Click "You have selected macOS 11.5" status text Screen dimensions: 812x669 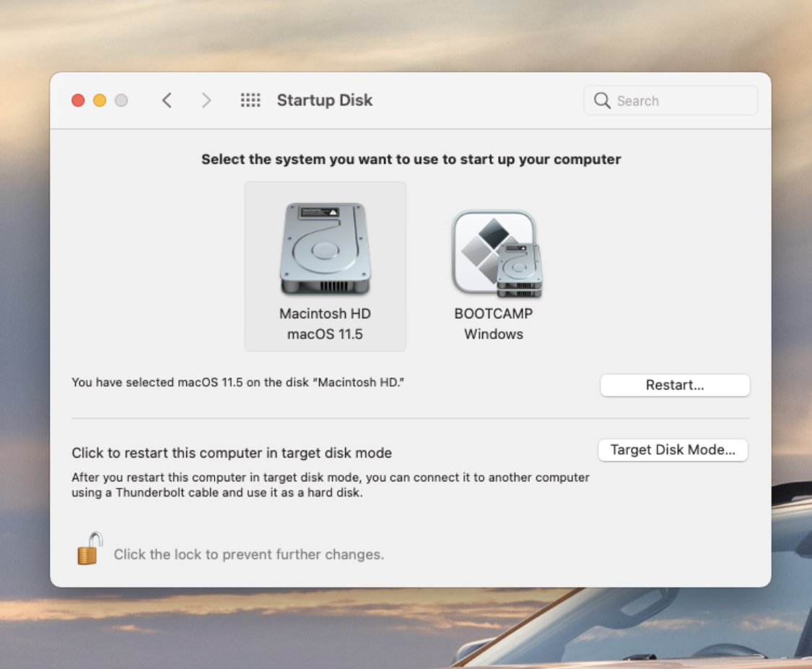click(x=237, y=382)
